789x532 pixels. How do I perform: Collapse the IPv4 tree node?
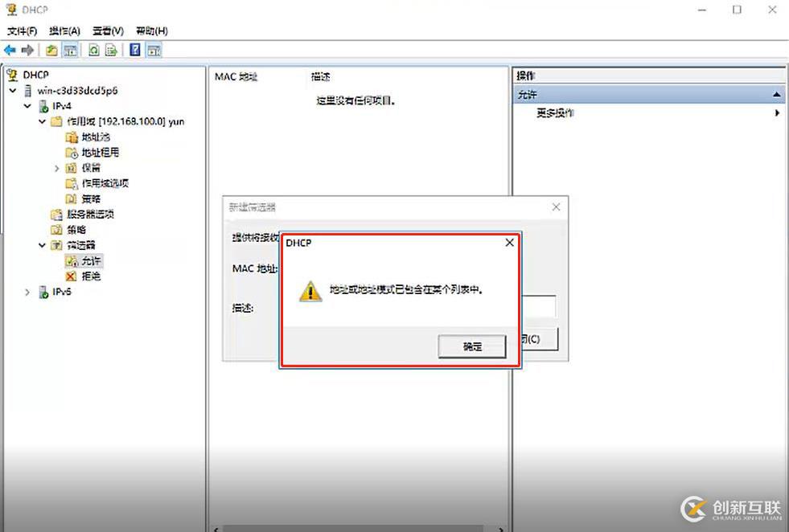27,106
